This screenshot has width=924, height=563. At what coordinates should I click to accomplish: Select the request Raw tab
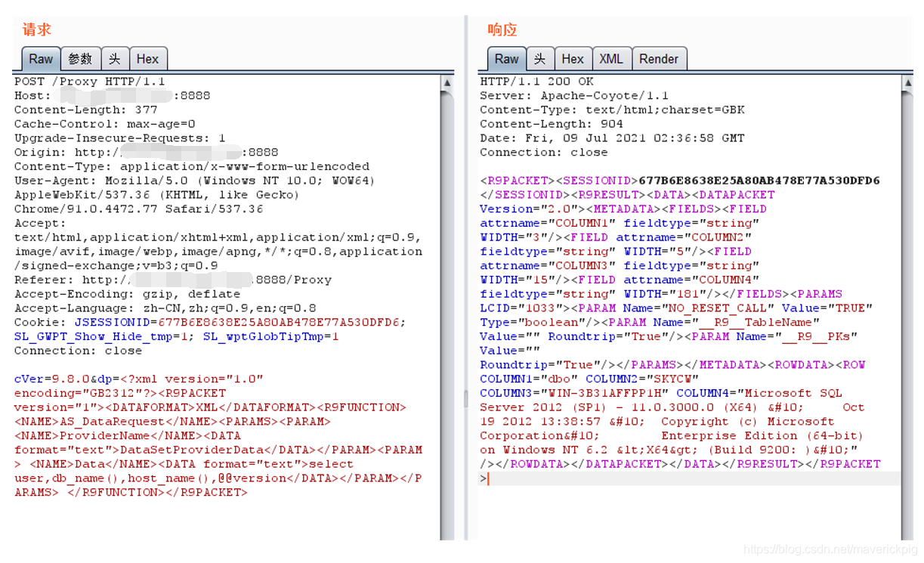[x=41, y=59]
